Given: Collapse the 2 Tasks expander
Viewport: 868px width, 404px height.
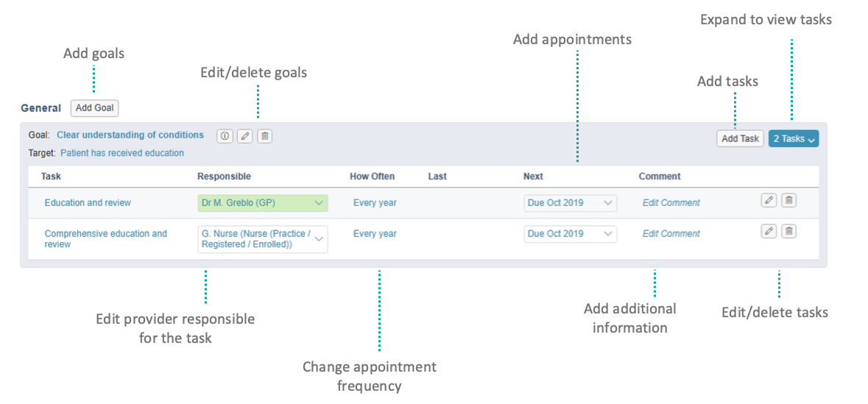Looking at the screenshot, I should click(x=793, y=138).
